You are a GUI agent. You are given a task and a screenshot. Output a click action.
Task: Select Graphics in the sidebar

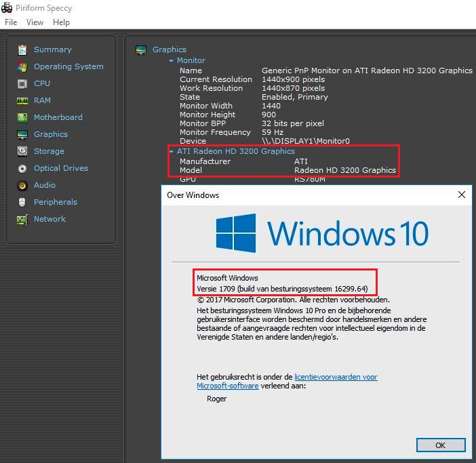(x=51, y=134)
